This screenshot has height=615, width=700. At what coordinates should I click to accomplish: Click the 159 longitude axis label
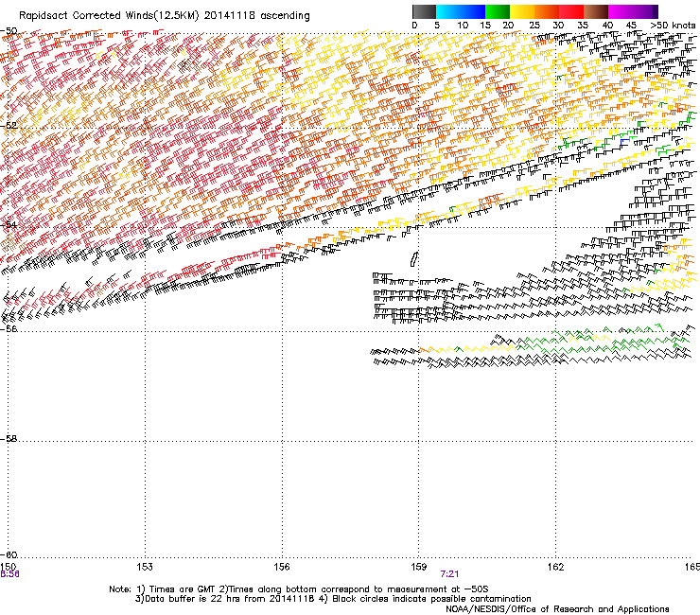click(418, 567)
